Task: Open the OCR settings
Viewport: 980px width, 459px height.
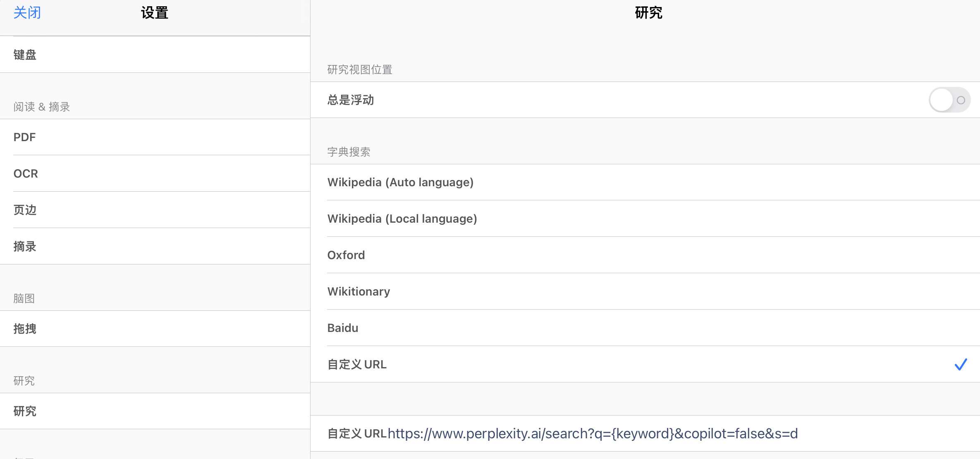Action: pyautogui.click(x=155, y=173)
